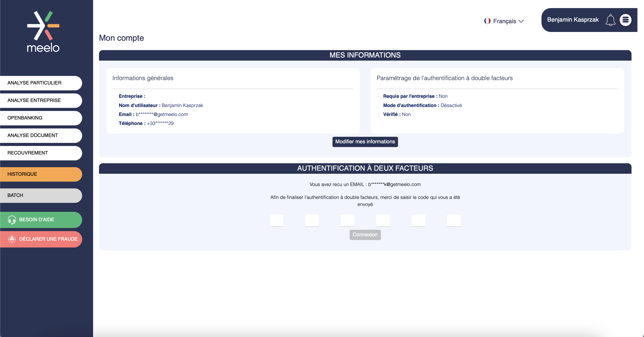The height and width of the screenshot is (337, 644).
Task: Click the 'Afin de finaliser l'authentification' instruction text
Action: (x=365, y=201)
